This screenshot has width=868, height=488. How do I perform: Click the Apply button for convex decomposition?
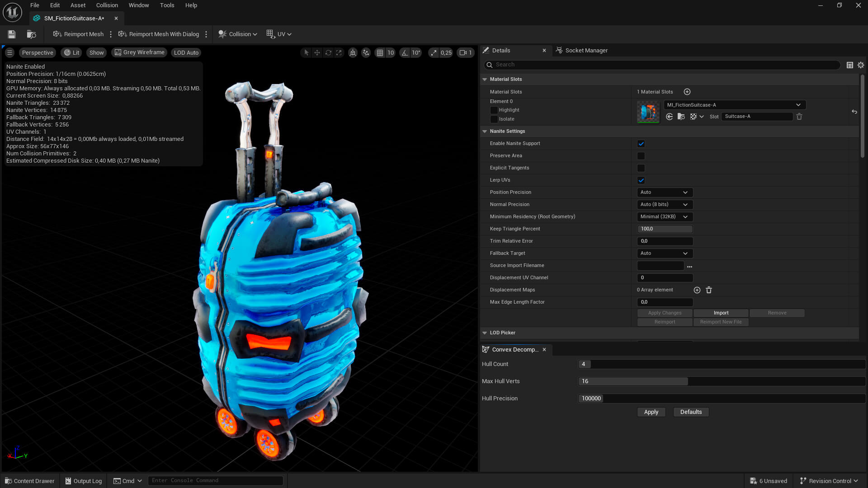coord(651,412)
